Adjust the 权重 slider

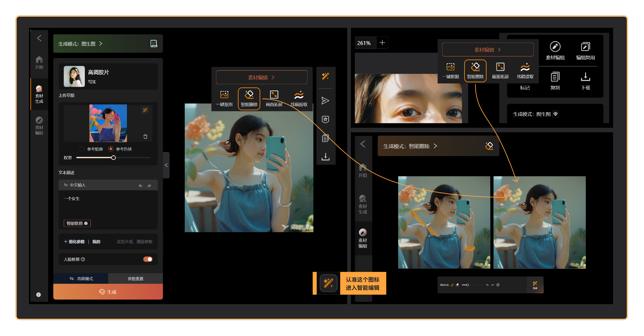click(x=113, y=158)
